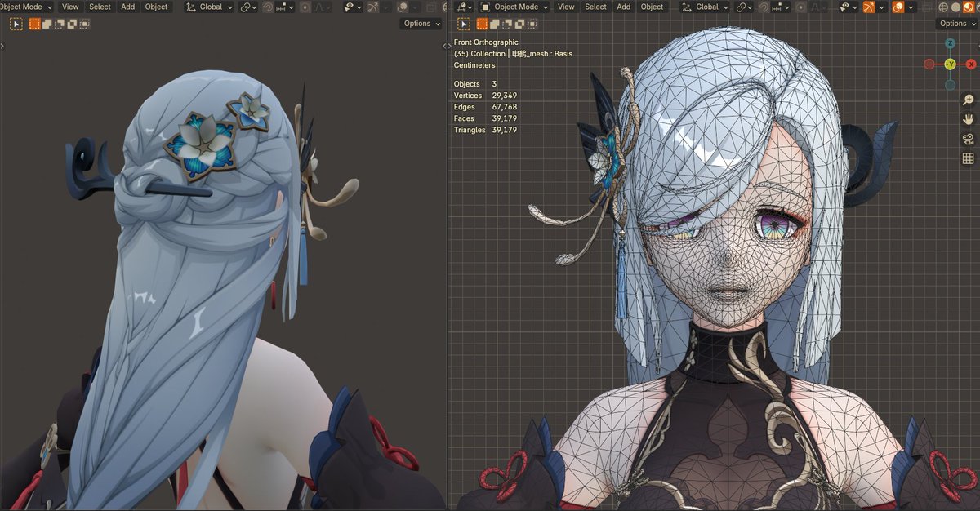Select material preview shading in right viewport
Screen dimensions: 980x511
click(968, 7)
